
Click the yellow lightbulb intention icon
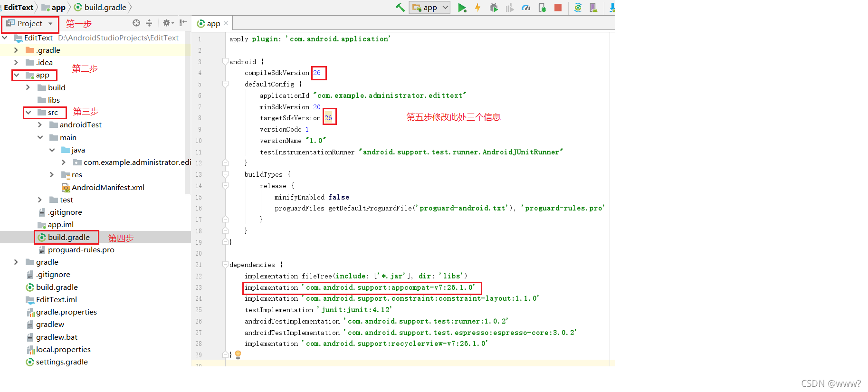[x=238, y=354]
